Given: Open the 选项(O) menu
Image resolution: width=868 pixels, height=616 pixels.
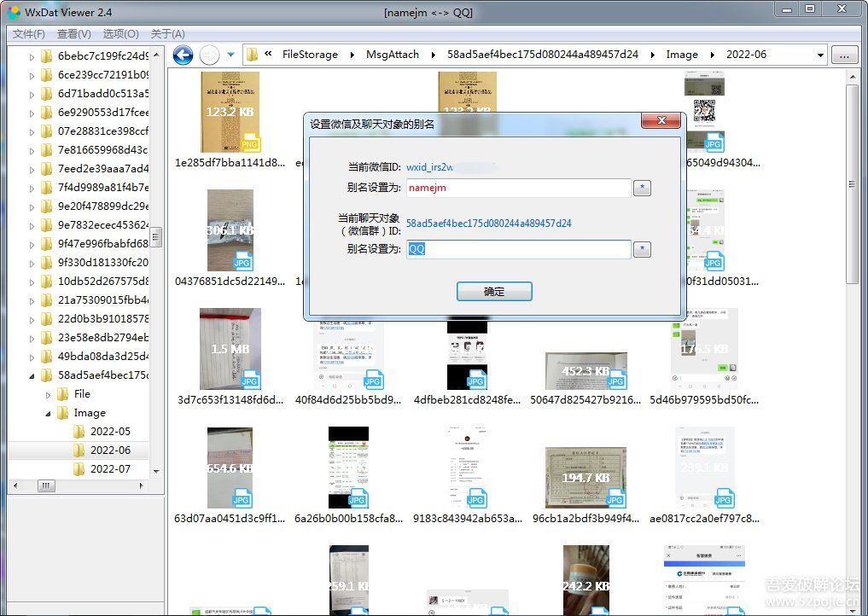Looking at the screenshot, I should click(120, 34).
